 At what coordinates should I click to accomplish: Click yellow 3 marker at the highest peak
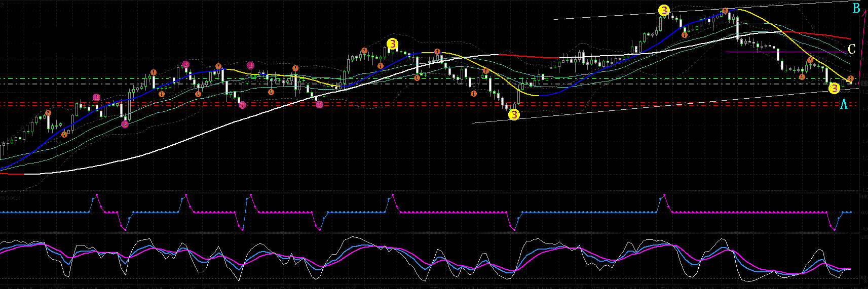click(x=664, y=10)
